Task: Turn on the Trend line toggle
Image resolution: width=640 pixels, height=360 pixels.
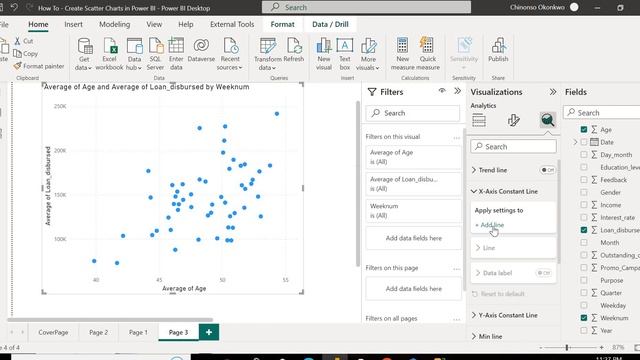Action: coord(547,170)
